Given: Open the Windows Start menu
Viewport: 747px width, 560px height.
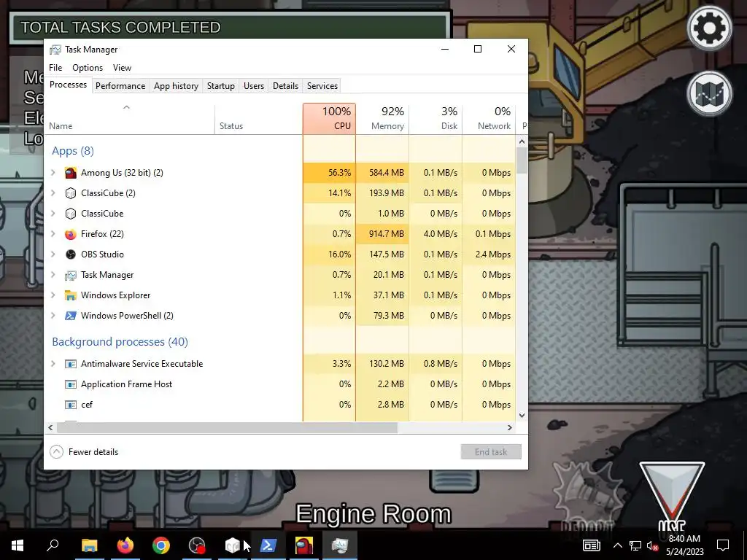Looking at the screenshot, I should click(x=18, y=545).
